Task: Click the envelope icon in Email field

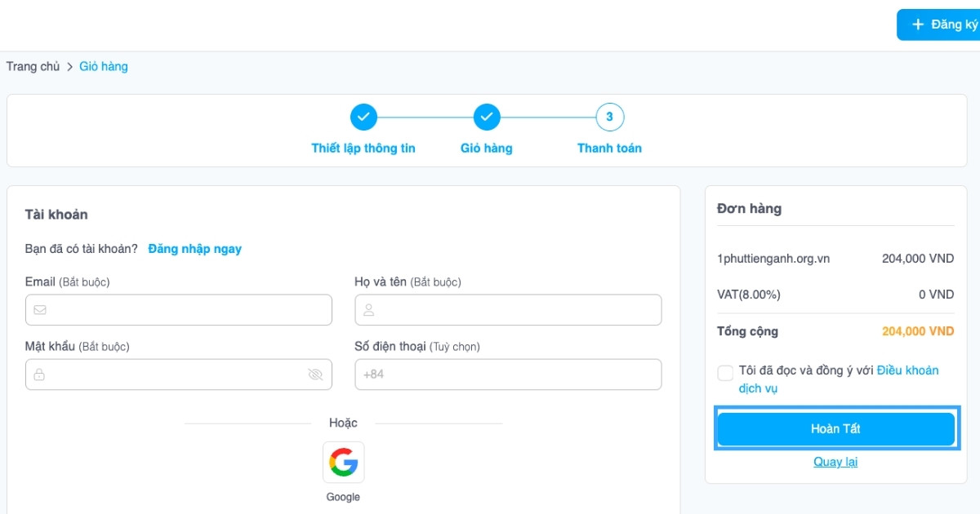Action: pos(40,310)
